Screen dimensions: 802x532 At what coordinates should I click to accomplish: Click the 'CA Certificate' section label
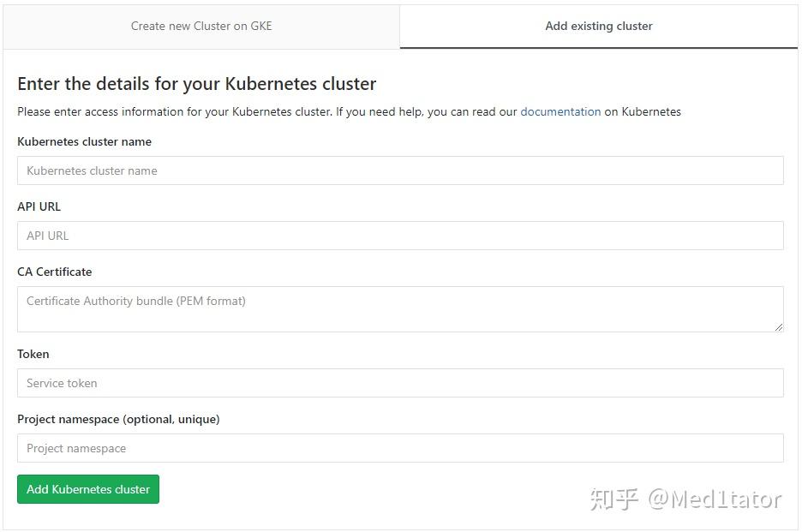click(x=54, y=272)
